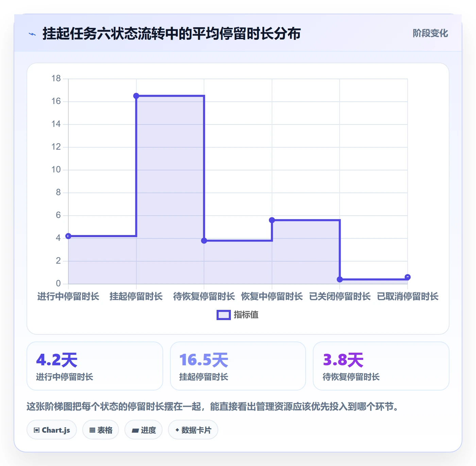Viewport: 476px width, 466px height.
Task: Click the 进行中停留时长 data point on chart
Action: [x=68, y=236]
